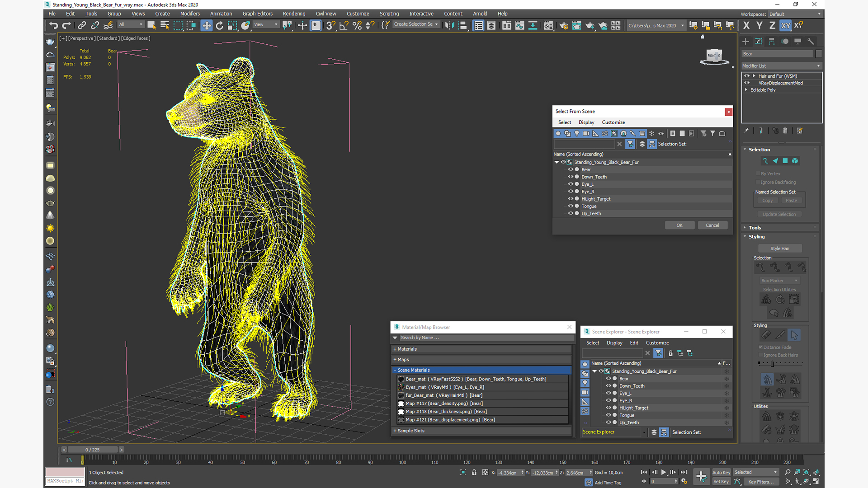Open the Modifier List dropdown
Screen dimensions: 868x488
781,66
